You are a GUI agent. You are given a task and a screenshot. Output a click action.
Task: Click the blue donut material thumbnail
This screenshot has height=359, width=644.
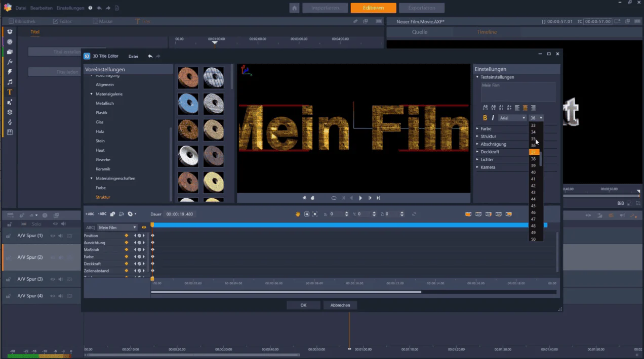(188, 104)
